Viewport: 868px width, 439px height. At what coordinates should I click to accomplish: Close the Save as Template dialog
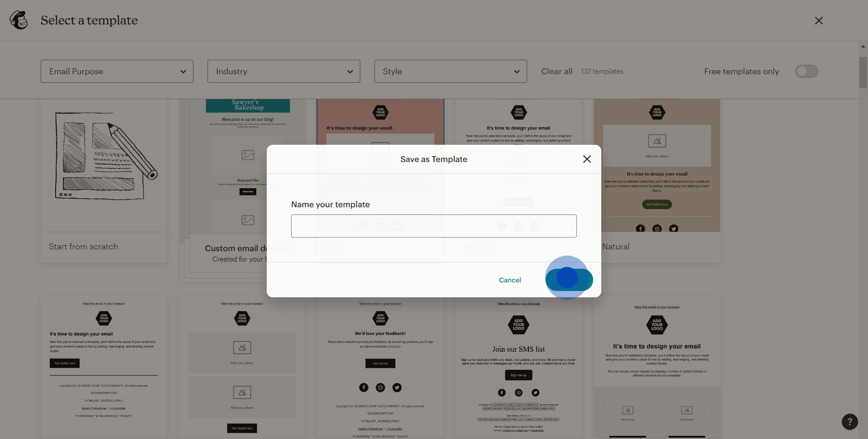coord(587,159)
